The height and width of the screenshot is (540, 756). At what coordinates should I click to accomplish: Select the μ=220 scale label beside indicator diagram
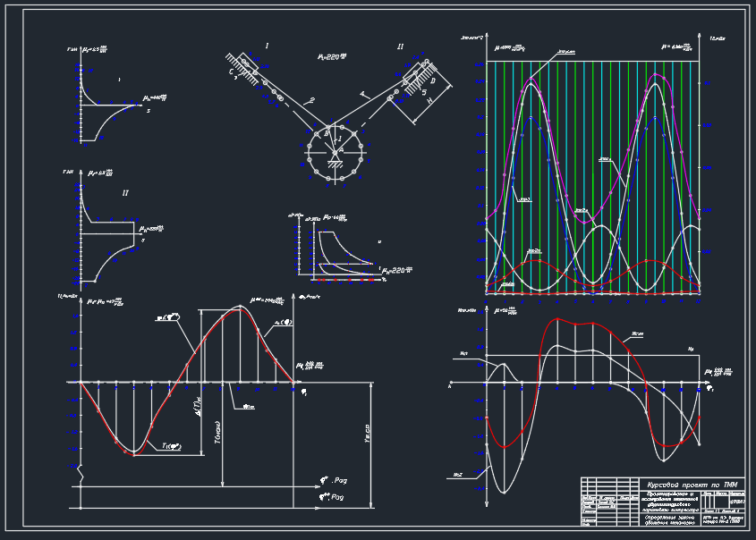click(x=397, y=271)
